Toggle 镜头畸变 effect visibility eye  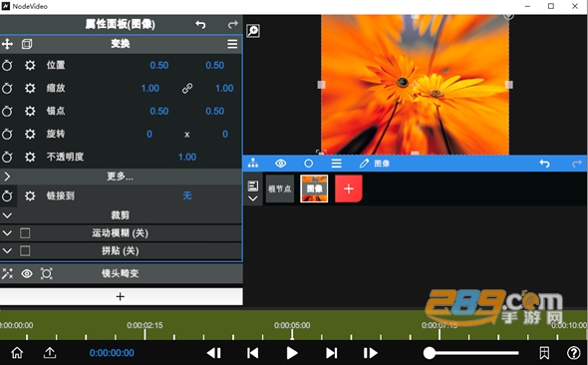tap(27, 273)
